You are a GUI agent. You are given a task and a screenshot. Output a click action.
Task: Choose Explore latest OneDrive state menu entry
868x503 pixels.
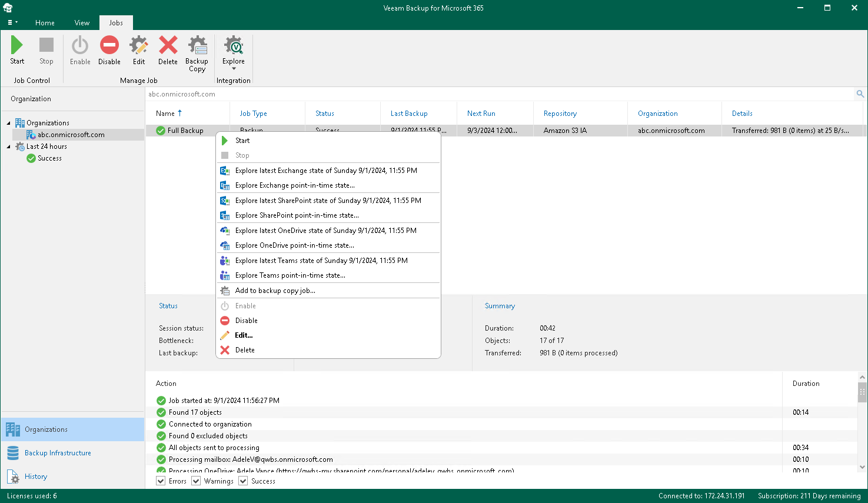click(328, 231)
